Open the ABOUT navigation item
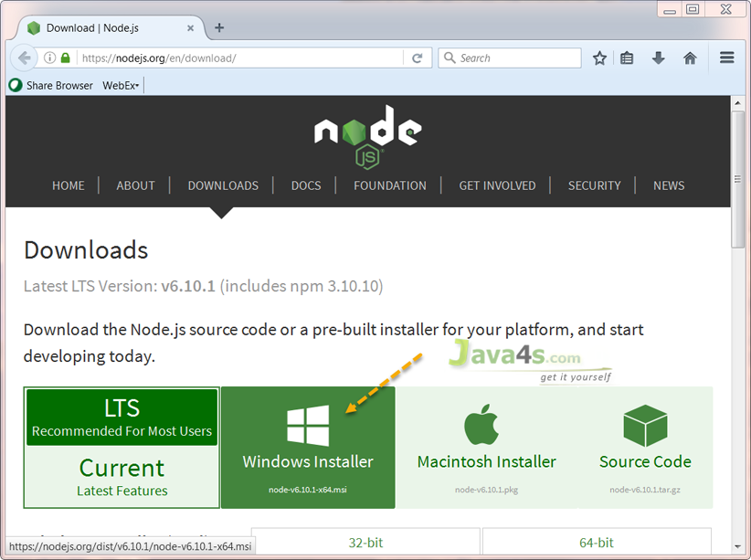Screen dimensions: 751x560 pyautogui.click(x=135, y=185)
